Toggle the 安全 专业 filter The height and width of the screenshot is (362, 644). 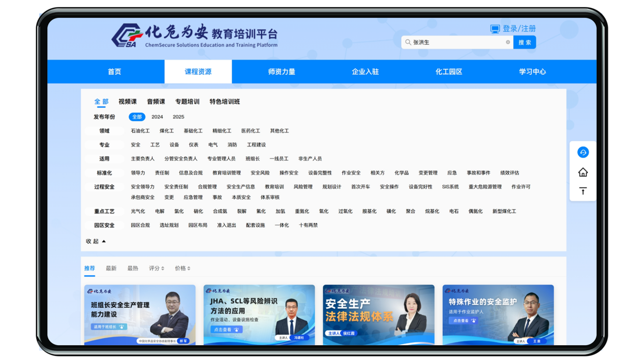coord(135,144)
